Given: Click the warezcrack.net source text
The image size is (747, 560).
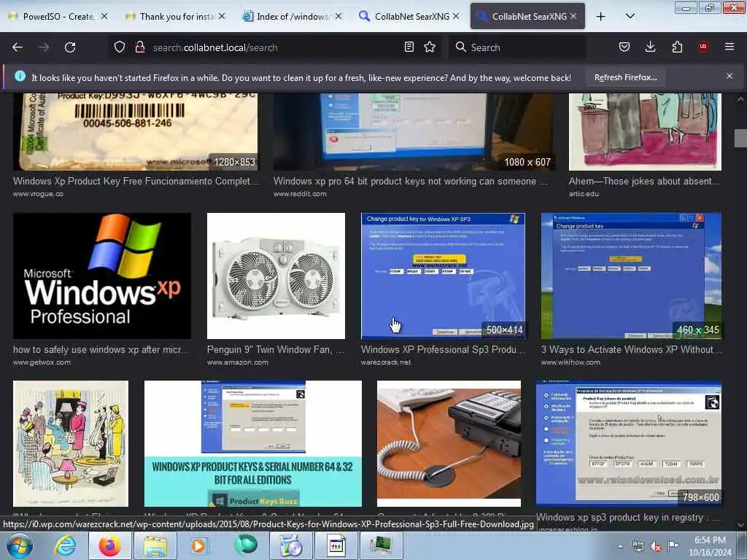Looking at the screenshot, I should [x=386, y=362].
